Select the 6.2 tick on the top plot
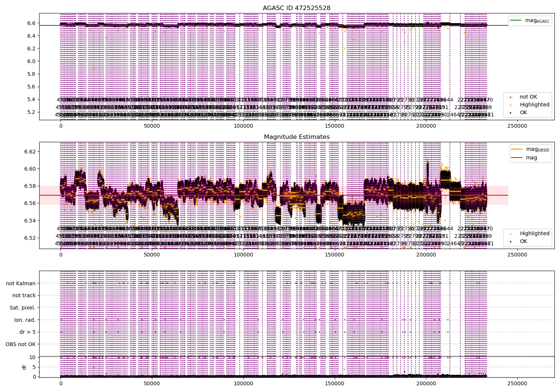The width and height of the screenshot is (560, 392). (x=31, y=49)
